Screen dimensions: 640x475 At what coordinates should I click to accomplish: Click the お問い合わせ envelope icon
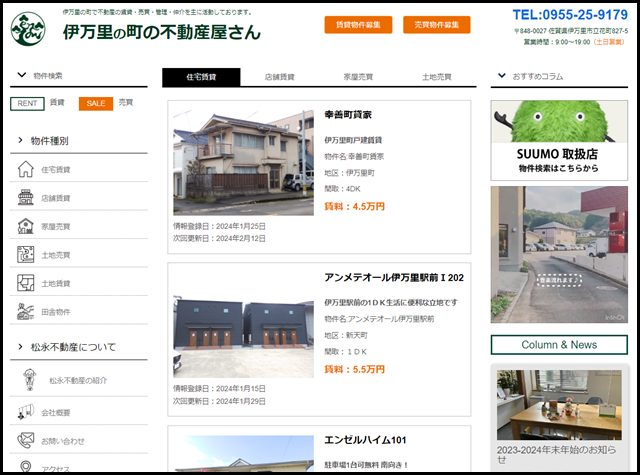click(x=25, y=441)
